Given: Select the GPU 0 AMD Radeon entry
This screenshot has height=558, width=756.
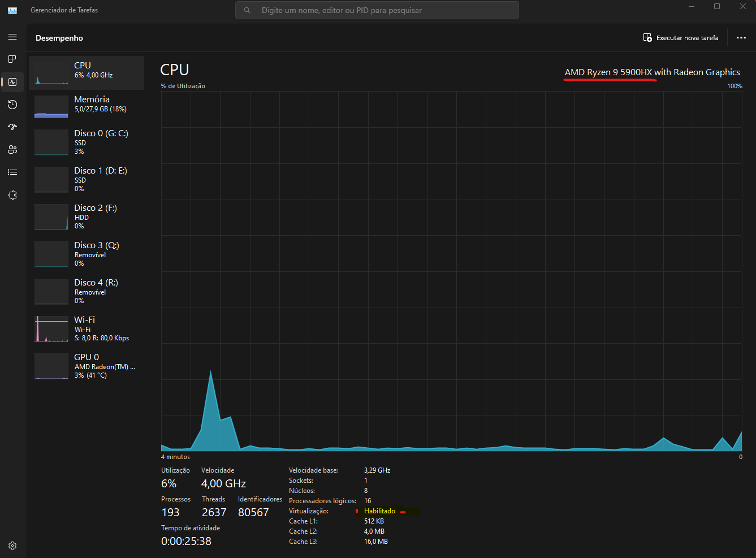Looking at the screenshot, I should 87,366.
